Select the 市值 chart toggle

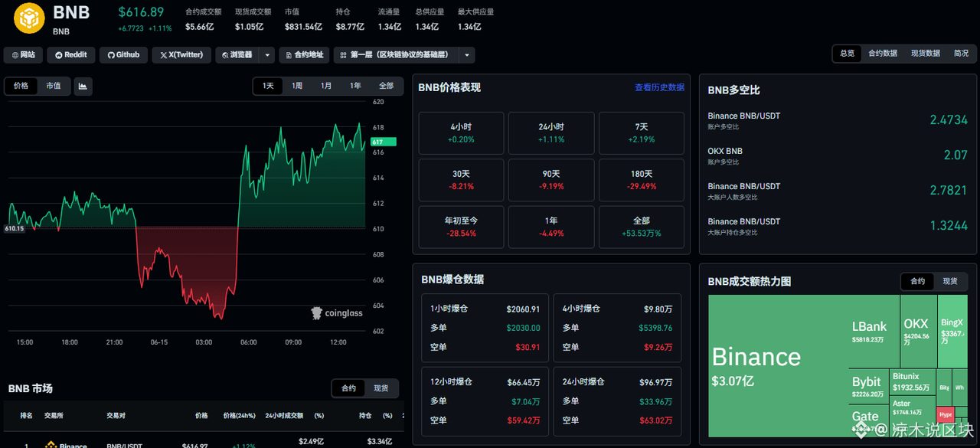53,87
